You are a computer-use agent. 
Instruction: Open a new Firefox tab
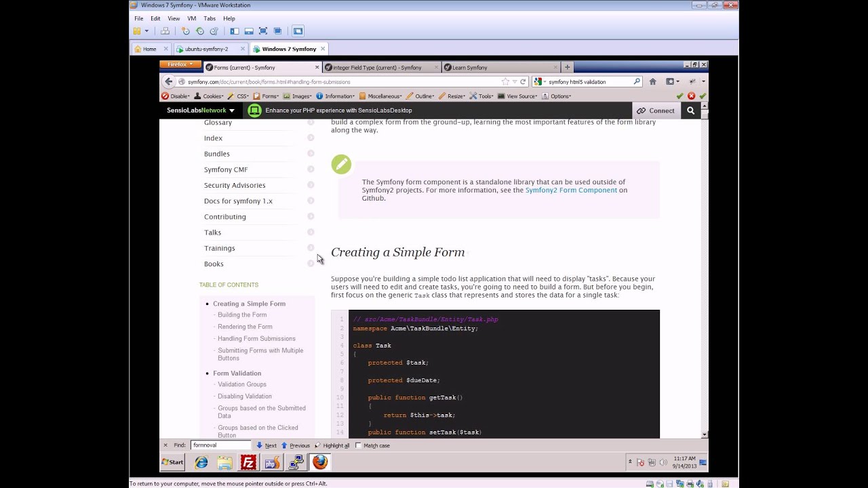click(568, 67)
